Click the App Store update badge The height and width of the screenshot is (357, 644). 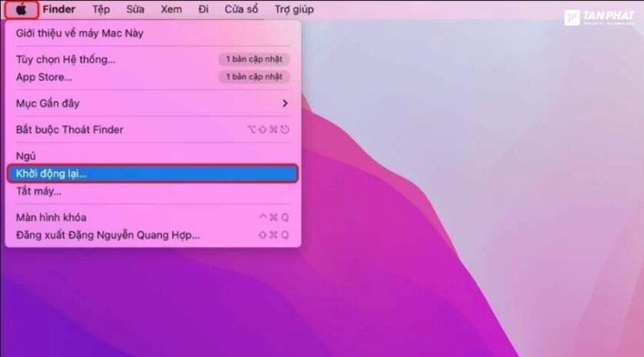[x=254, y=76]
